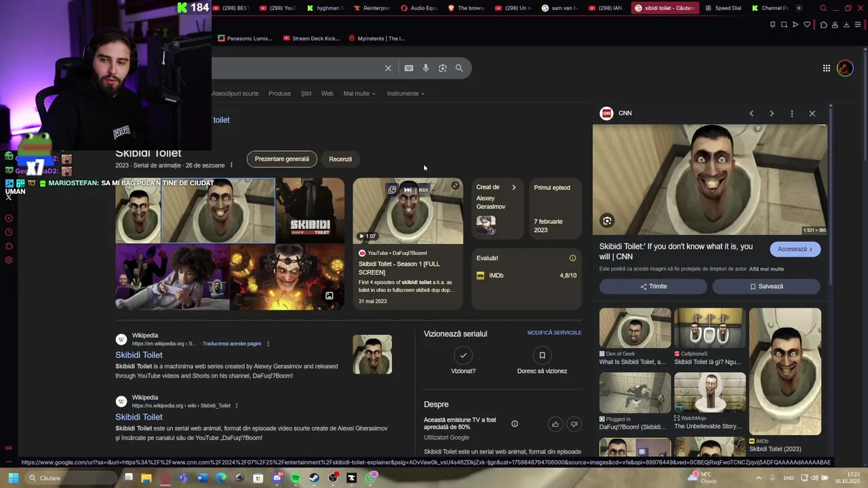This screenshot has width=868, height=488.
Task: Show next image in preview panel
Action: 772,113
